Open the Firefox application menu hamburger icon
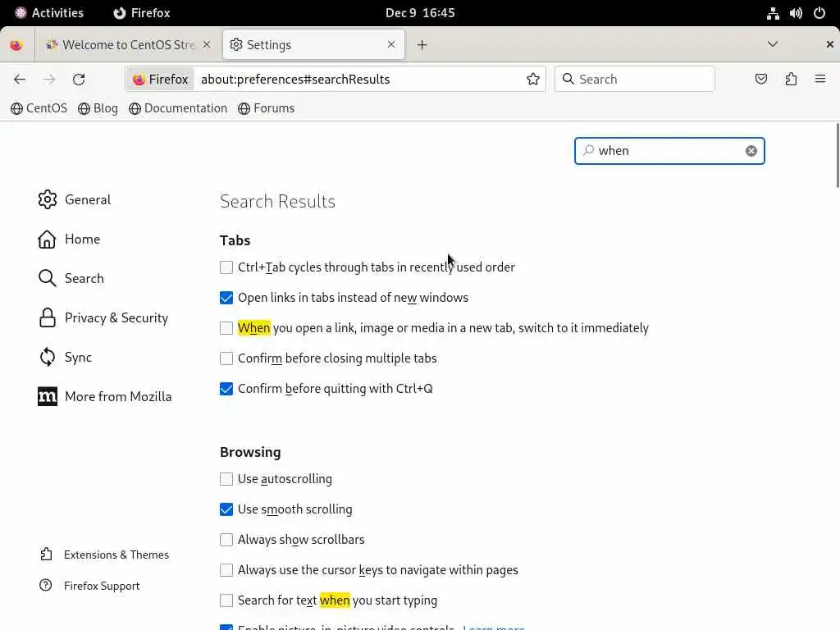The width and height of the screenshot is (840, 630). tap(819, 80)
